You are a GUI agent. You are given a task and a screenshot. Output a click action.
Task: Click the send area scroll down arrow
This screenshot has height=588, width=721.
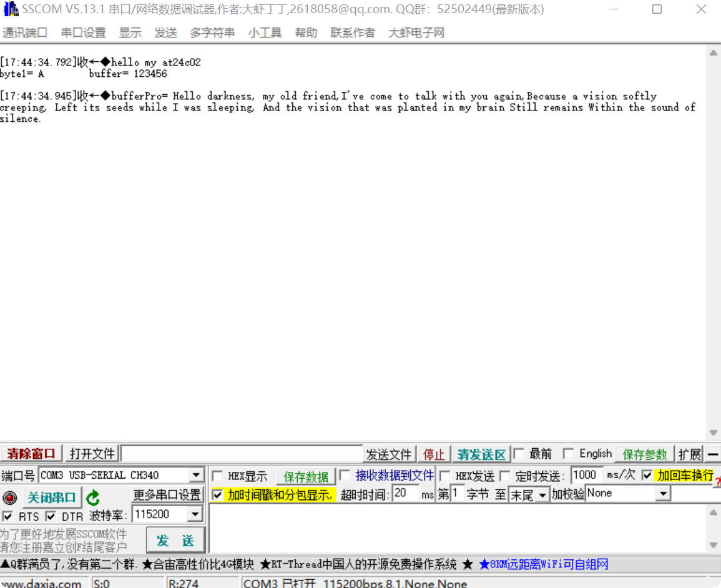pos(713,546)
